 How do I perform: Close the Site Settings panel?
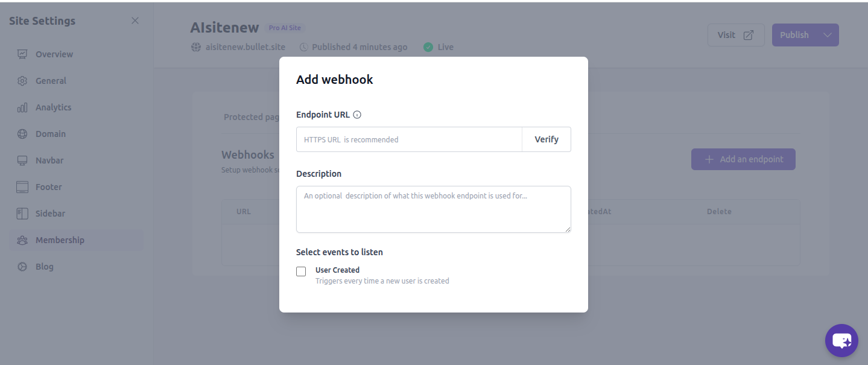click(135, 21)
